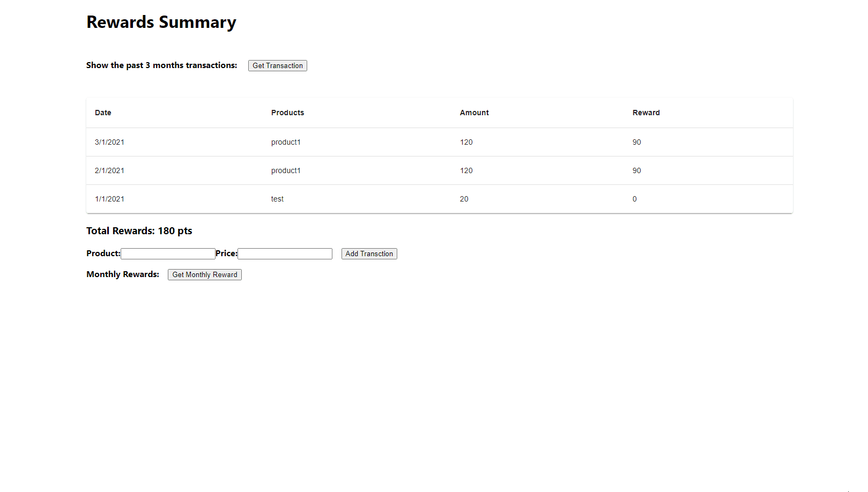Click Get Monthly Reward button

pyautogui.click(x=204, y=274)
